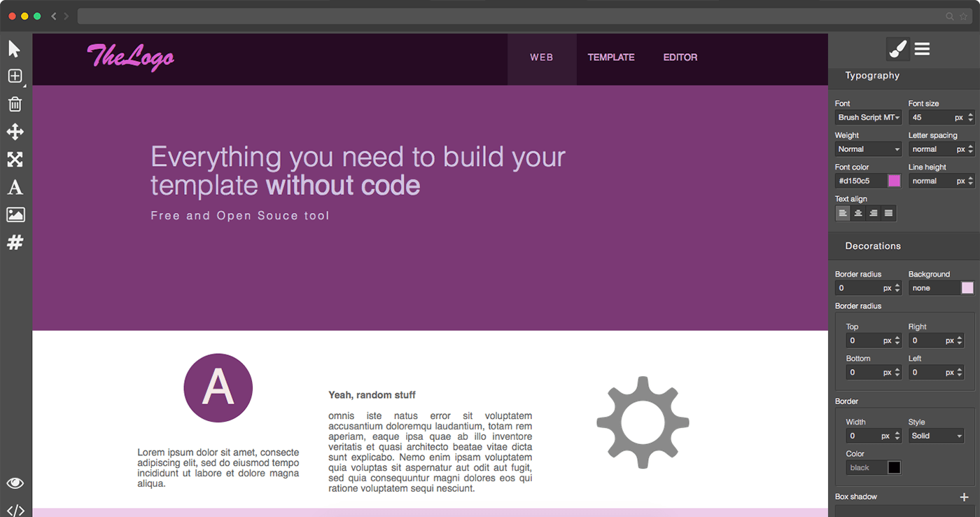Set text align to center
Screen dimensions: 980x517
coord(858,213)
